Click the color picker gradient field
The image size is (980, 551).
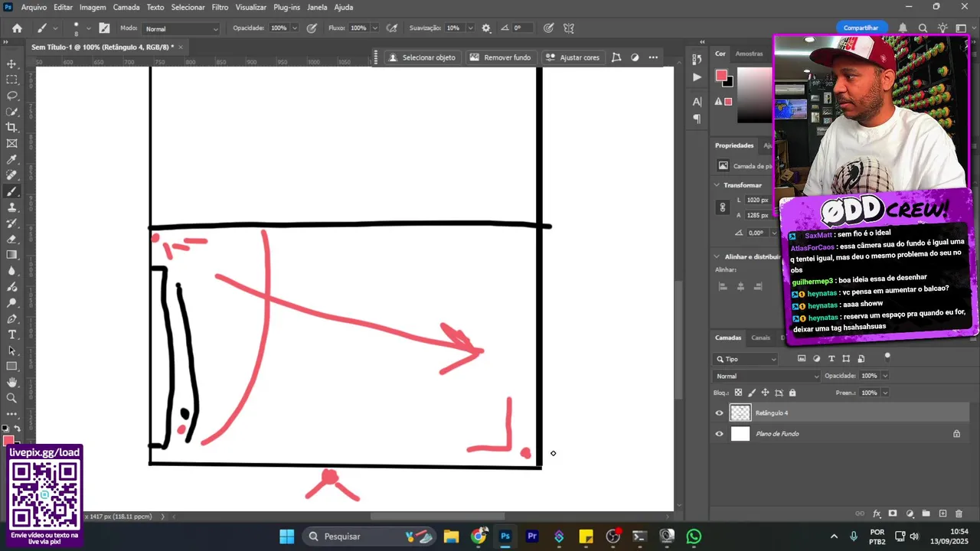(x=754, y=95)
